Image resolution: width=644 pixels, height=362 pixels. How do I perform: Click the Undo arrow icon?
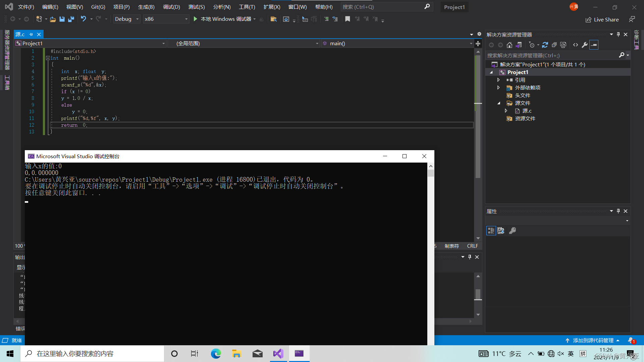[x=84, y=19]
